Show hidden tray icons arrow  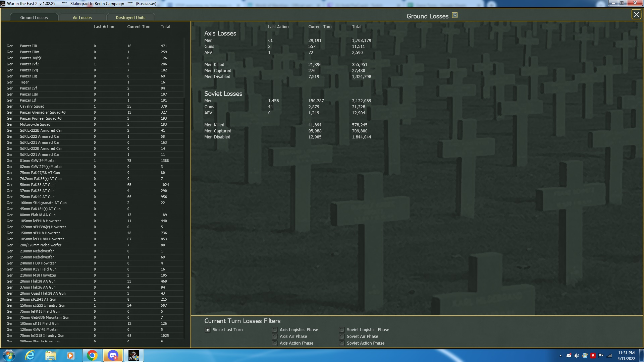(560, 356)
